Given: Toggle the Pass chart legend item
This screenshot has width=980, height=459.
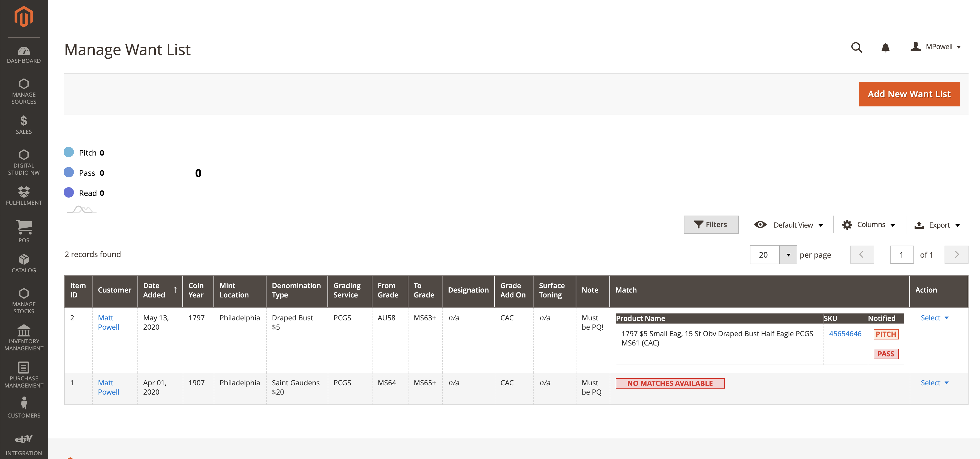Looking at the screenshot, I should pyautogui.click(x=84, y=173).
